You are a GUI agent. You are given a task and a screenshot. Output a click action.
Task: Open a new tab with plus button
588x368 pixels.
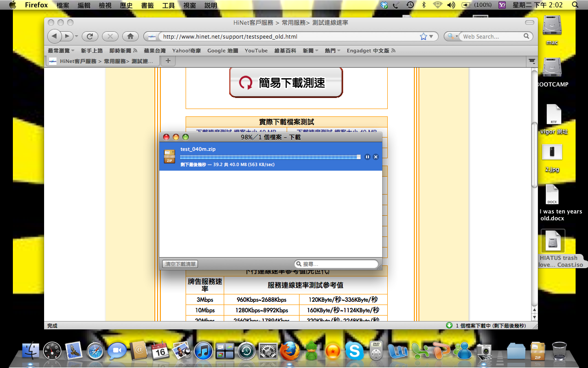[x=168, y=61]
